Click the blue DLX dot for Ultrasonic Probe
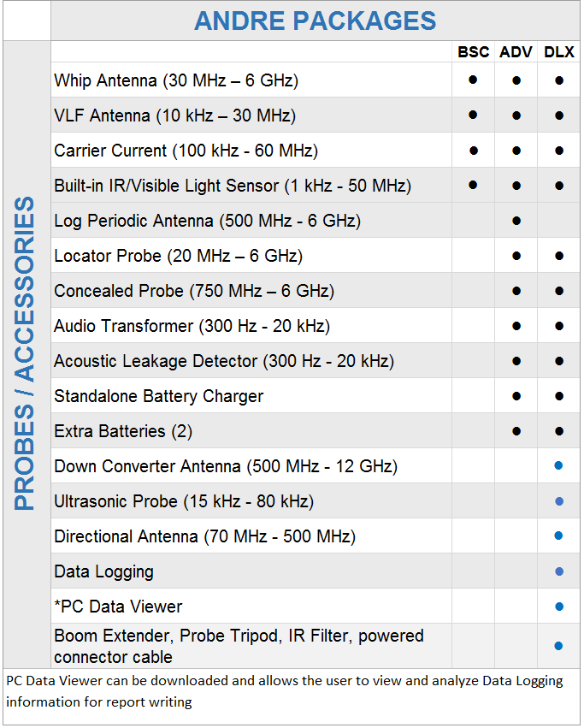 (x=559, y=501)
